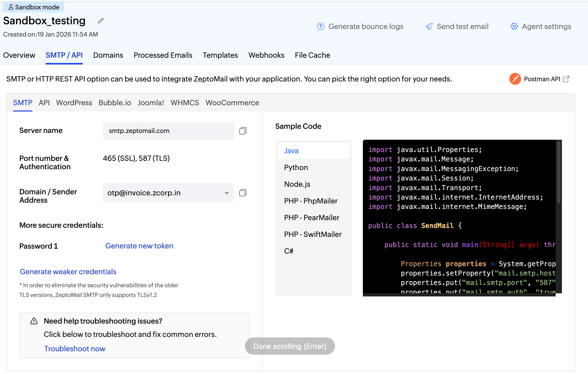The height and width of the screenshot is (374, 588).
Task: Click the 'Need help troubleshooting issues?' heading
Action: coord(103,321)
